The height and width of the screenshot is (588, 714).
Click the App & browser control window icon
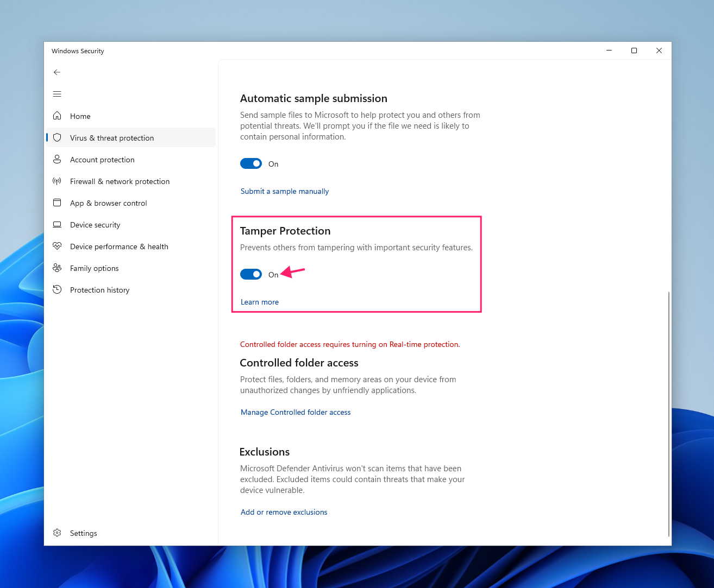57,203
